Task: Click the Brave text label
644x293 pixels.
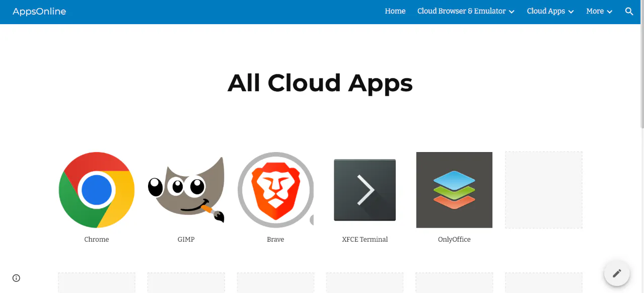Action: pos(275,240)
